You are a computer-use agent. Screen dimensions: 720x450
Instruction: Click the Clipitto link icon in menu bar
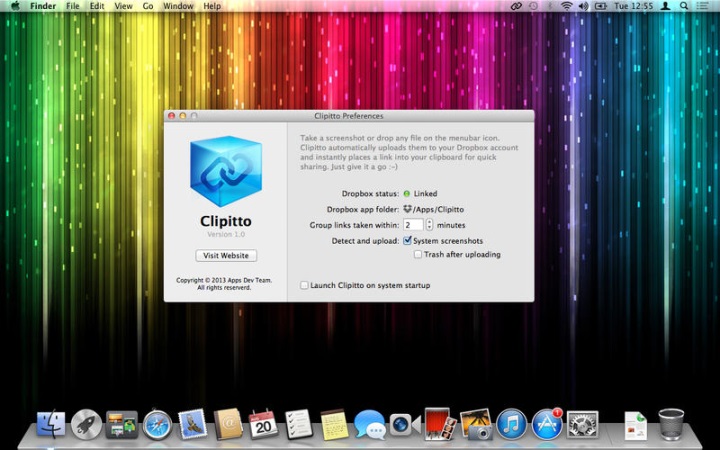point(516,6)
